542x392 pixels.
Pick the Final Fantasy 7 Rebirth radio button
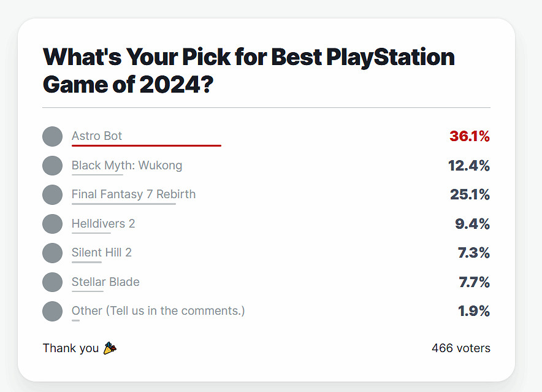(53, 194)
